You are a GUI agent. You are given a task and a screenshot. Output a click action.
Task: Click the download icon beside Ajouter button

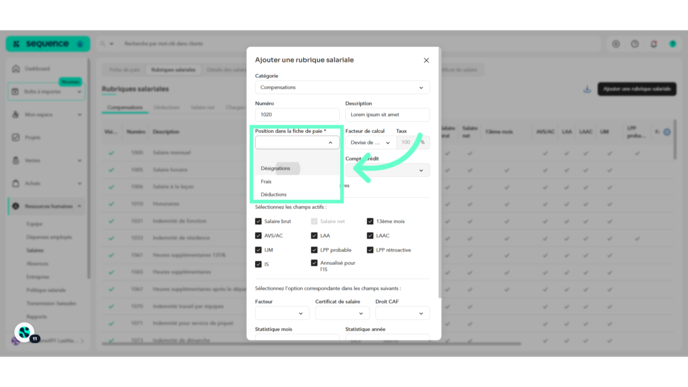(x=587, y=89)
